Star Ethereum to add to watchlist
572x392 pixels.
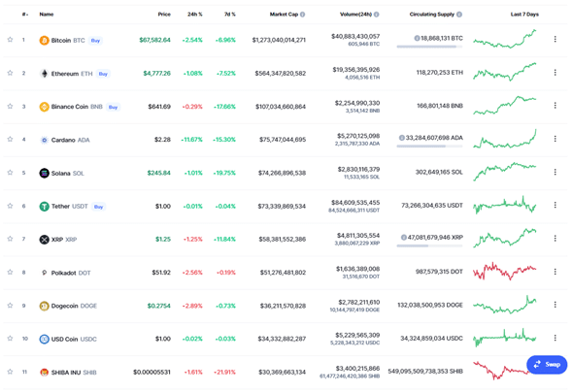click(x=11, y=73)
